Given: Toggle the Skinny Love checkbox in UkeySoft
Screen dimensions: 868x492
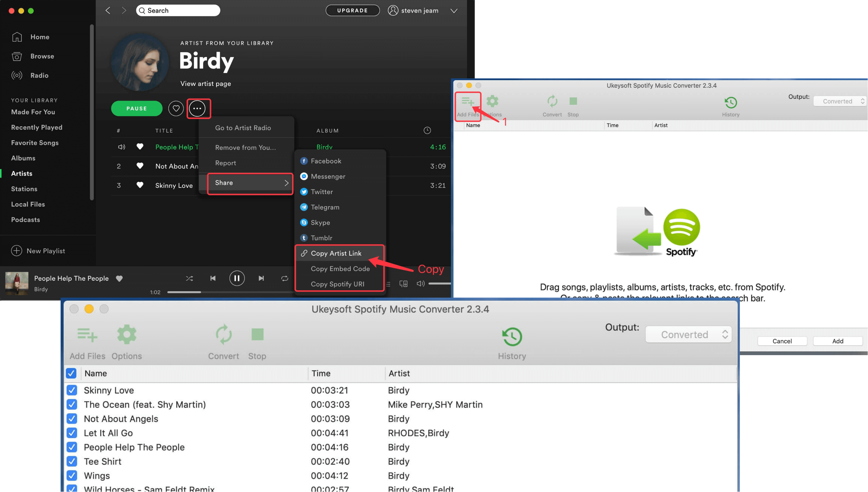Looking at the screenshot, I should (x=71, y=390).
